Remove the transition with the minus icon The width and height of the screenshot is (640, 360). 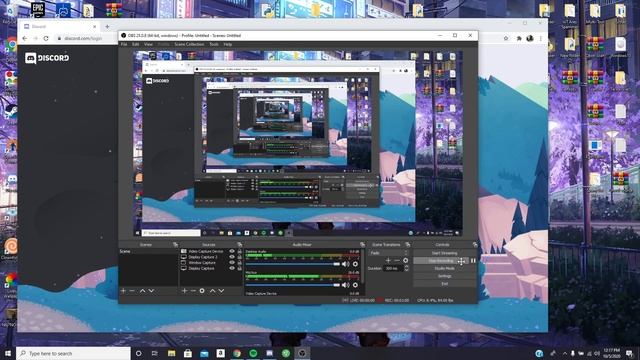click(x=397, y=260)
